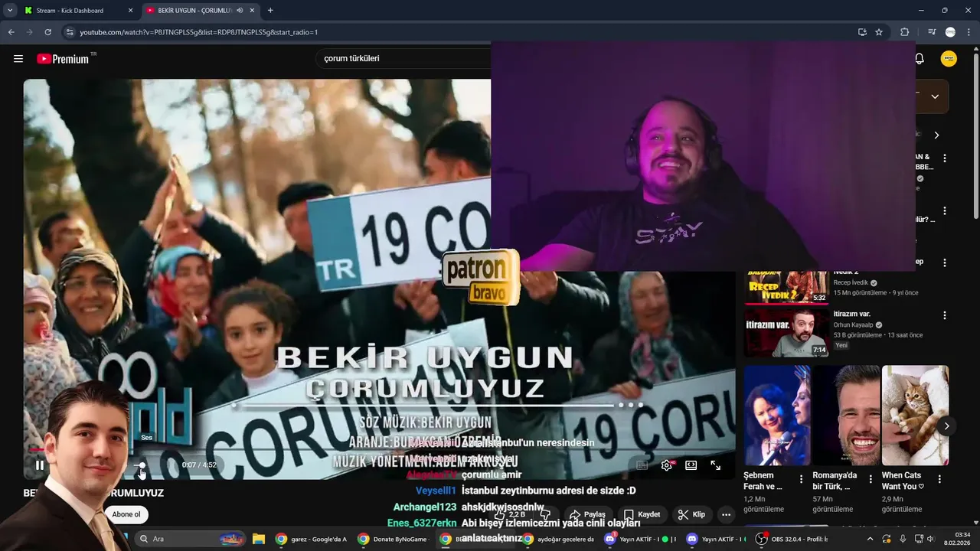This screenshot has height=551, width=980.
Task: Collapse the playlist panel chevron
Action: coord(935,96)
